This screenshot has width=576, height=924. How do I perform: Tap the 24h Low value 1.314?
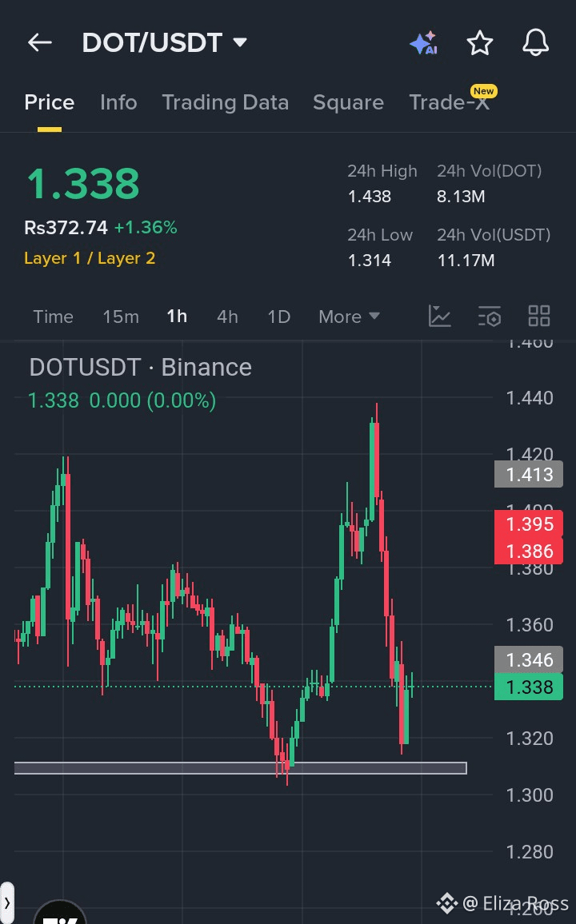click(x=370, y=260)
